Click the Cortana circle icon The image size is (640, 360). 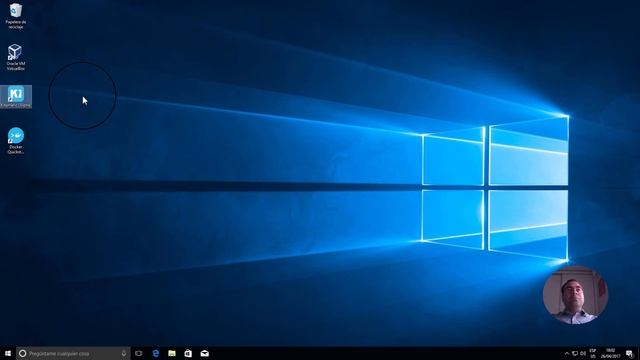[23, 353]
